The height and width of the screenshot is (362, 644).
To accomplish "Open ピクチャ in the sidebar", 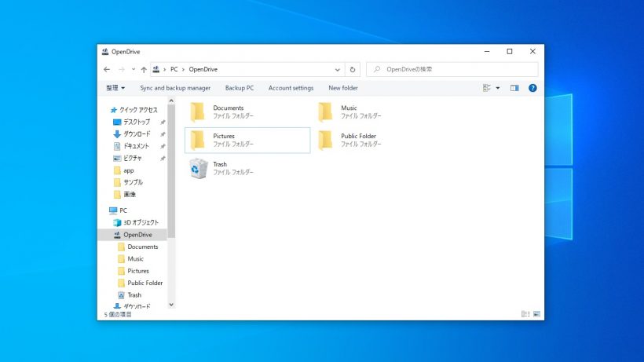I will point(132,158).
